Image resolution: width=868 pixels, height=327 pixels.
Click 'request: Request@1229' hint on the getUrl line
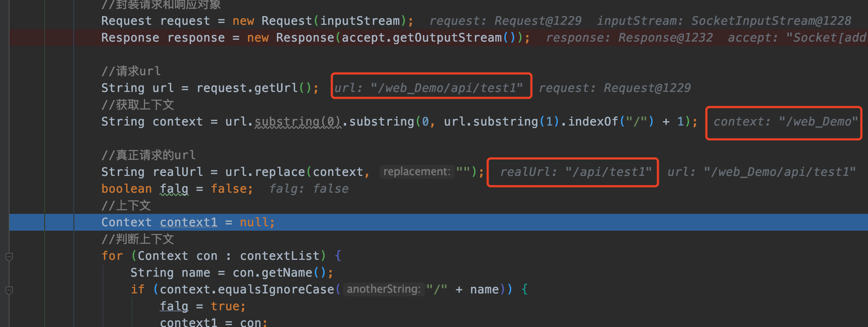tap(614, 88)
